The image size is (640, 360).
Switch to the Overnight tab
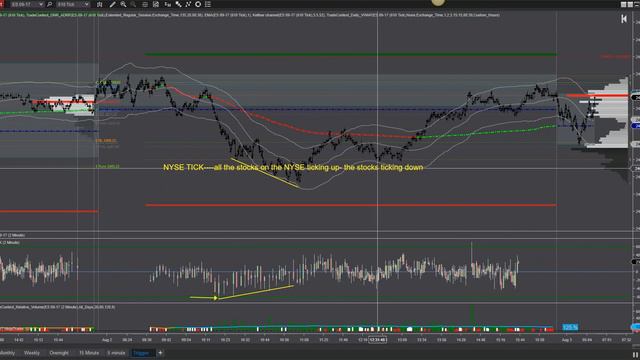tap(59, 353)
